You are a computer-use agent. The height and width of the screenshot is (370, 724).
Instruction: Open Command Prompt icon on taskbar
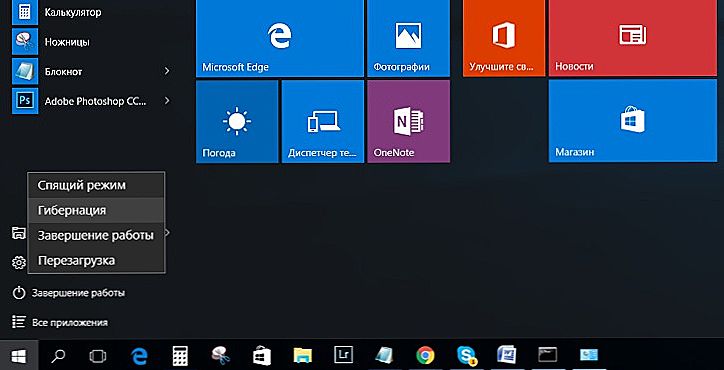point(548,355)
